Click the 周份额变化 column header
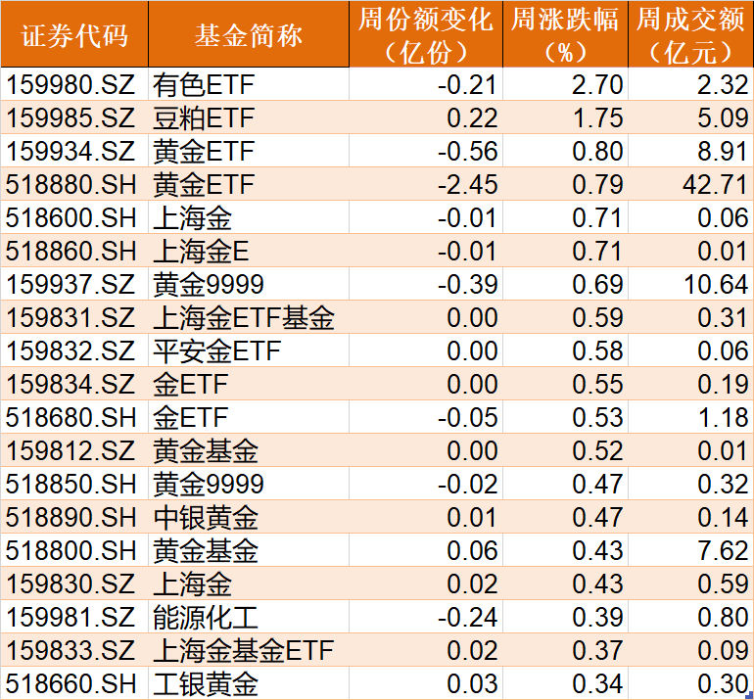This screenshot has height=700, width=754. [426, 34]
